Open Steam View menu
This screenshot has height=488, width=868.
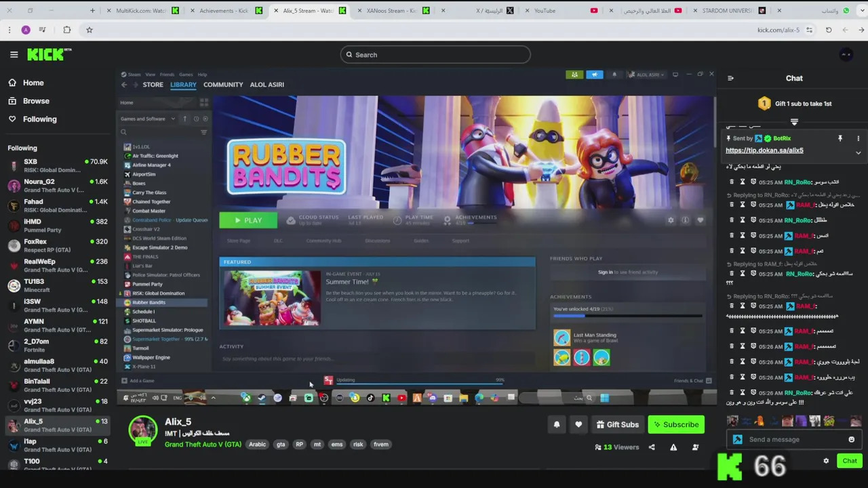(150, 75)
